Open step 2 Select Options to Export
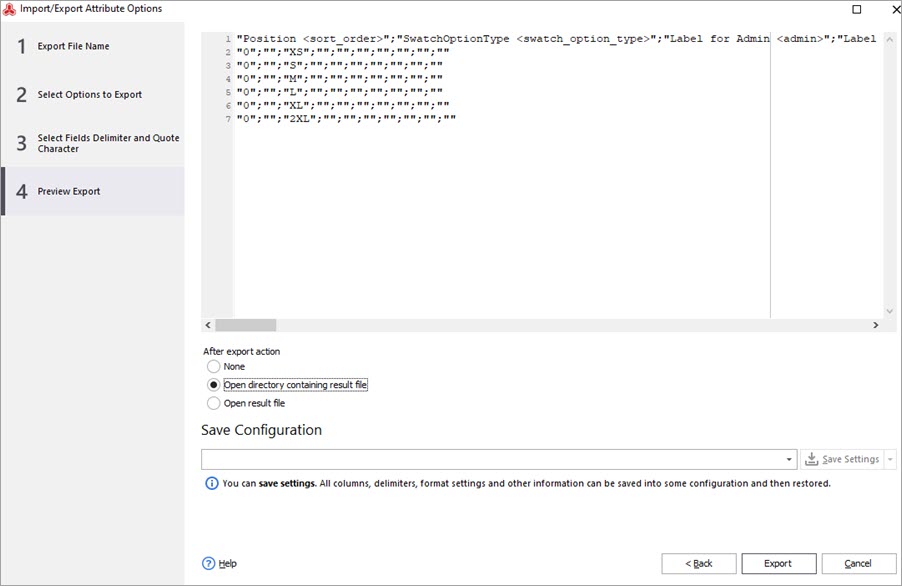 [93, 94]
